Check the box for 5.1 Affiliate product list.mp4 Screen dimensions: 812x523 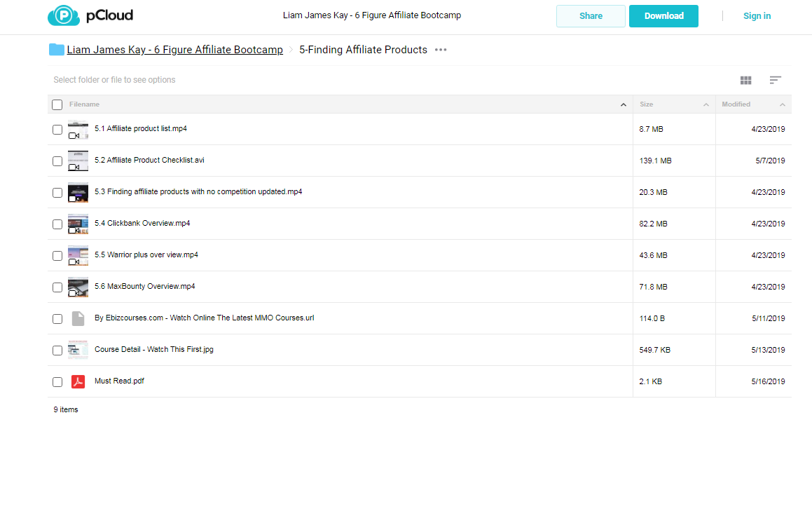click(57, 130)
